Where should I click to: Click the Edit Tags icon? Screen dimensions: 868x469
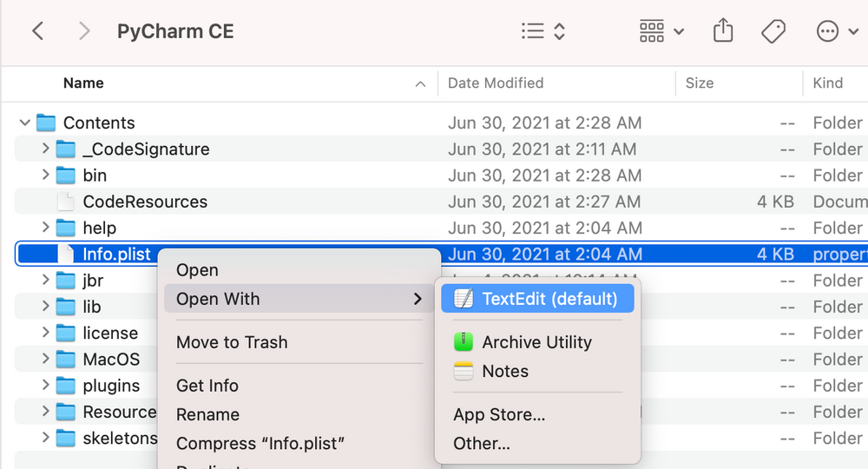[773, 31]
